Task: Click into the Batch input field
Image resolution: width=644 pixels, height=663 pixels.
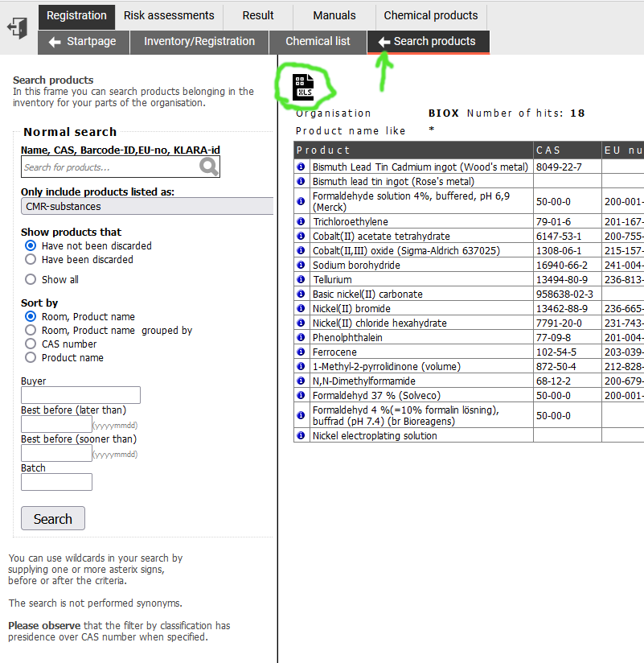Action: 56,482
